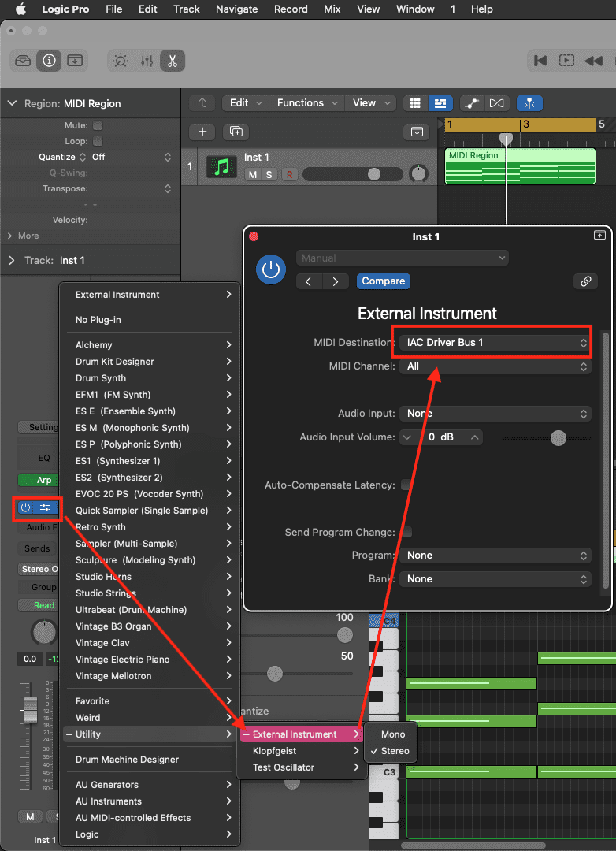Check the Loop checkbox in Region inspector
The width and height of the screenshot is (616, 851).
pyautogui.click(x=98, y=141)
